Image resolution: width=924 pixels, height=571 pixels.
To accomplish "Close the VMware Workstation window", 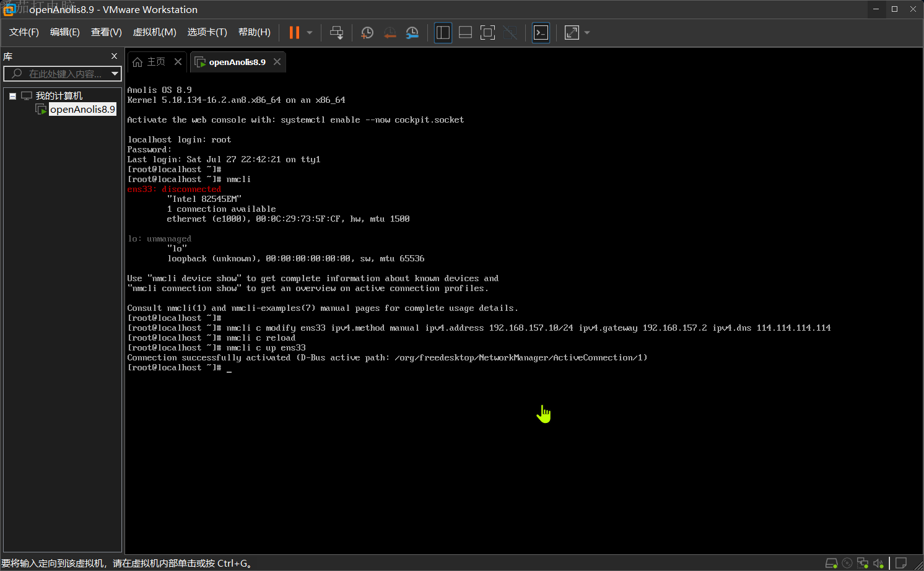I will point(913,9).
